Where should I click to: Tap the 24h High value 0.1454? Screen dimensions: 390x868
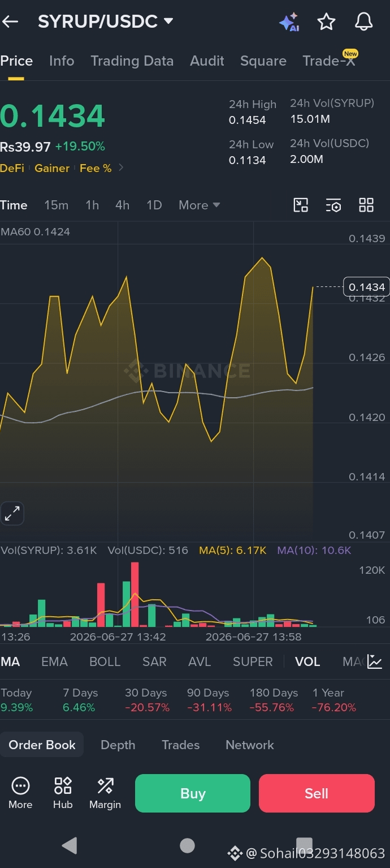(x=247, y=120)
